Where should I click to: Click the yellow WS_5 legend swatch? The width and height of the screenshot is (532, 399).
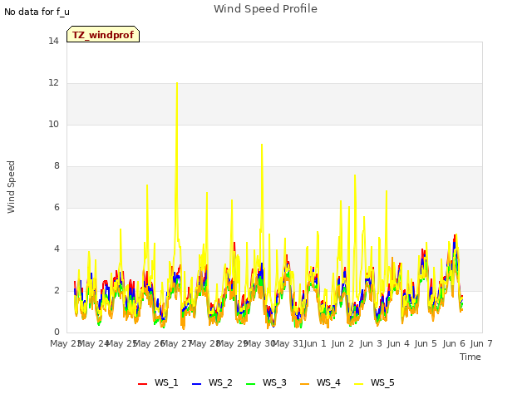[359, 384]
